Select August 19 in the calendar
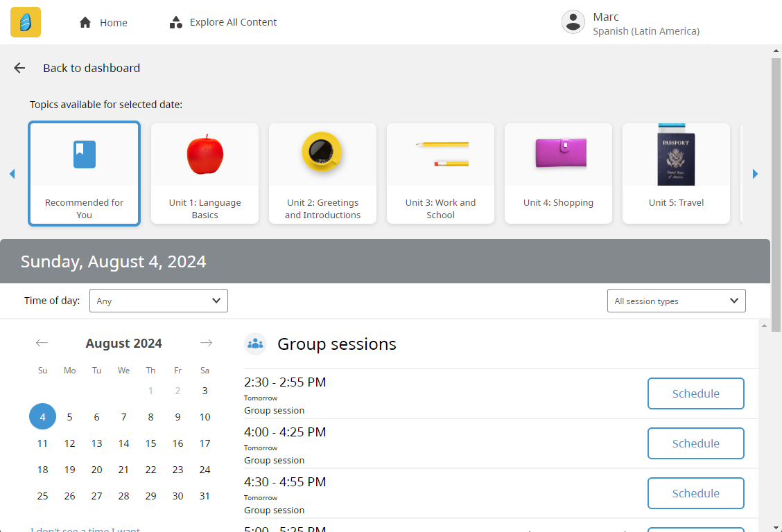Viewport: 782px width, 532px height. click(x=69, y=470)
